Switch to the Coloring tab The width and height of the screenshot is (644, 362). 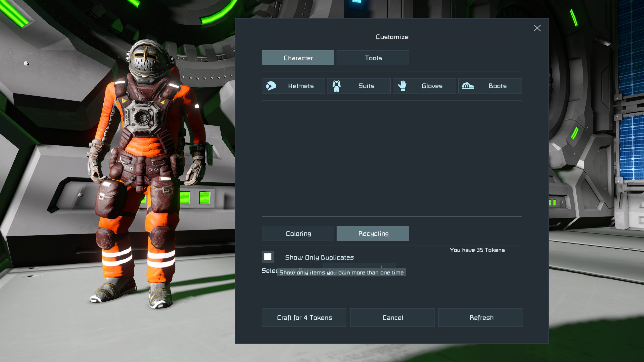298,234
